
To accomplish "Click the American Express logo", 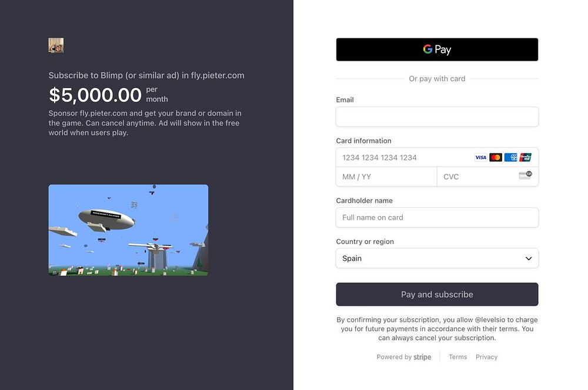I will (x=510, y=157).
